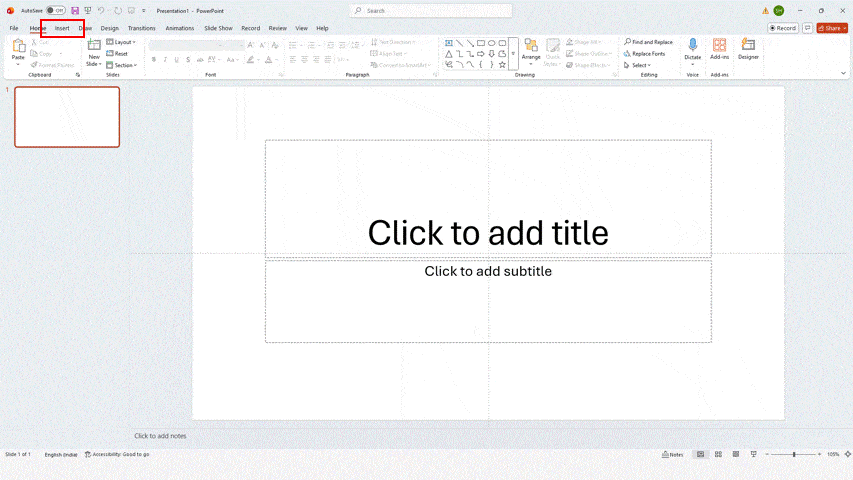Click Replace Fonts
This screenshot has width=853, height=480.
coord(645,54)
